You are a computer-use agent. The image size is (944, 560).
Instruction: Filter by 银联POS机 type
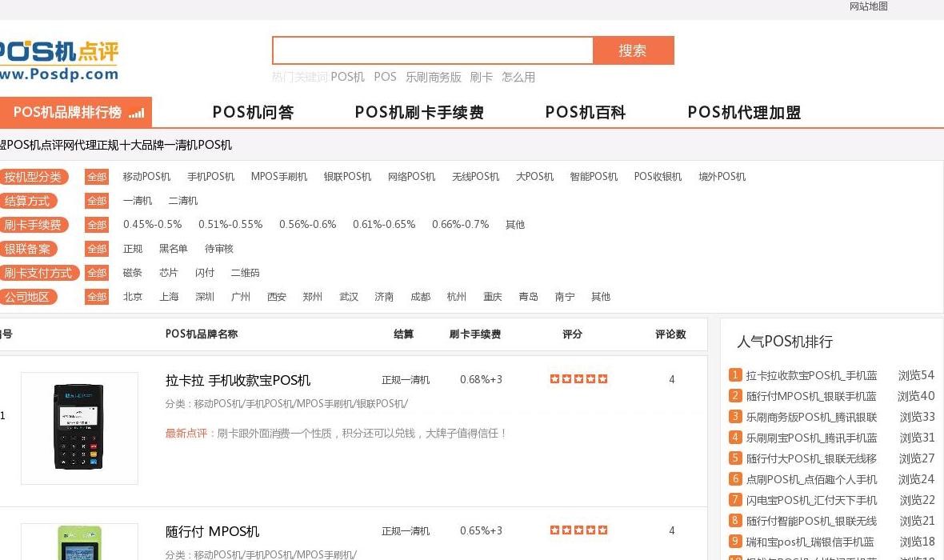pyautogui.click(x=347, y=177)
